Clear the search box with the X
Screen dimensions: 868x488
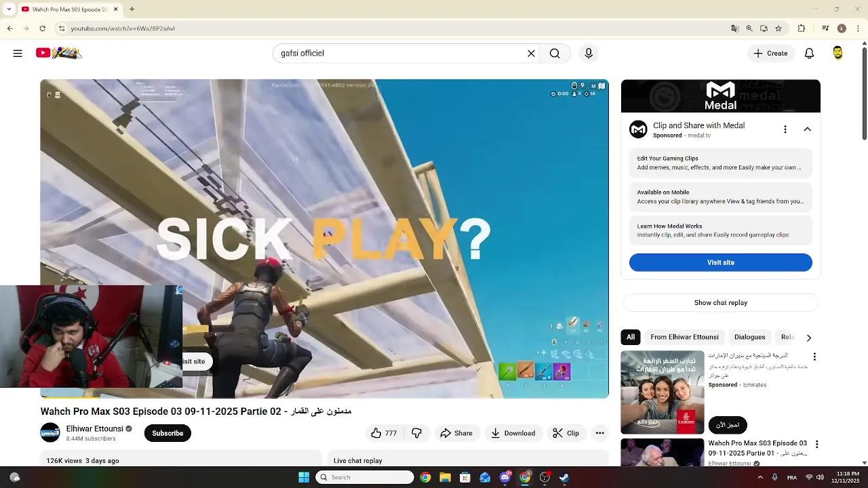pos(531,54)
